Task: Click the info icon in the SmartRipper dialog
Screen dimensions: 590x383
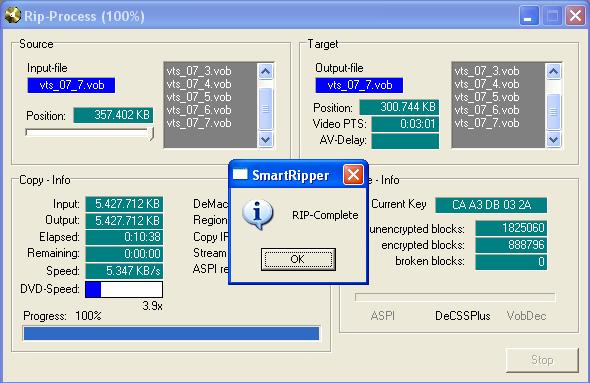Action: tap(257, 214)
